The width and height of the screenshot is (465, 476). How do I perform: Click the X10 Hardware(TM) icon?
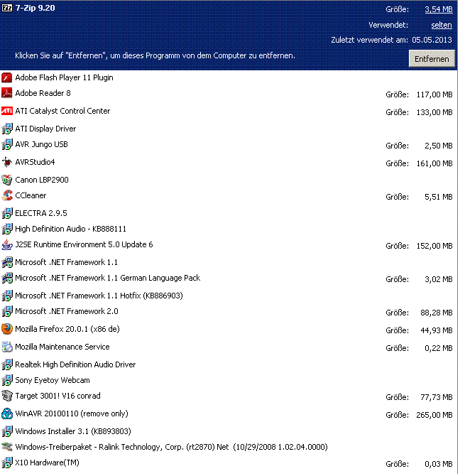[6, 463]
